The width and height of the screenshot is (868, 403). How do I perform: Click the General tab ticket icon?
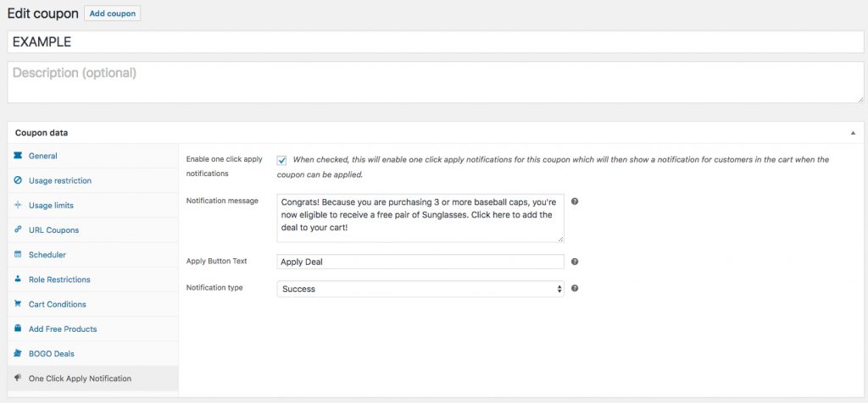(x=19, y=156)
